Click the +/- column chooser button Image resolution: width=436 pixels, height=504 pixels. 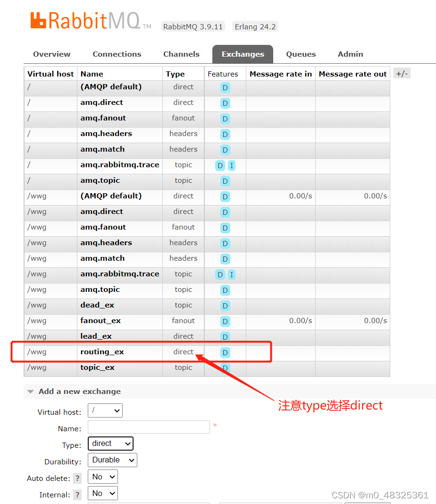click(x=402, y=74)
